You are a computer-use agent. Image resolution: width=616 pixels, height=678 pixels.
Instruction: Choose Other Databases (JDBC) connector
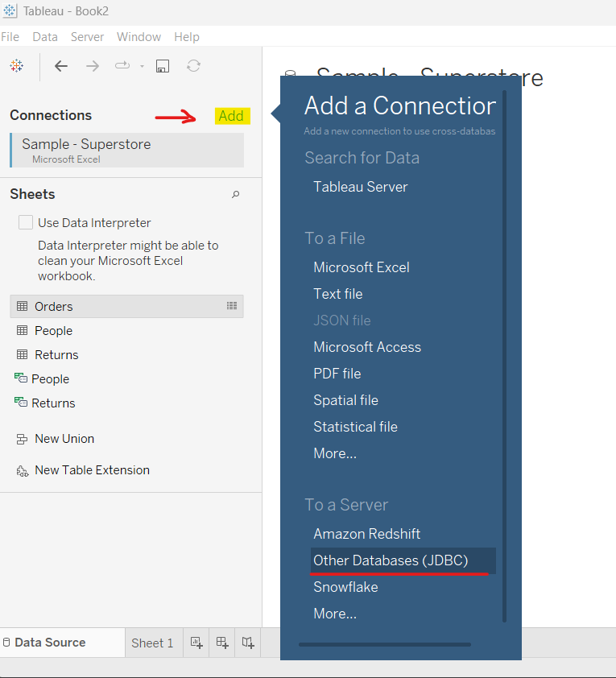click(403, 560)
